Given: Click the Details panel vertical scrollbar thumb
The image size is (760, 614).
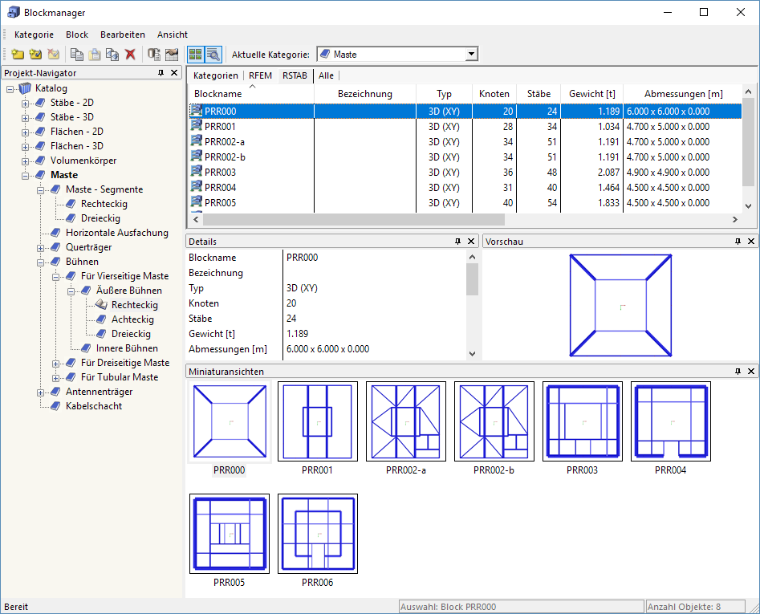Looking at the screenshot, I should (x=472, y=280).
